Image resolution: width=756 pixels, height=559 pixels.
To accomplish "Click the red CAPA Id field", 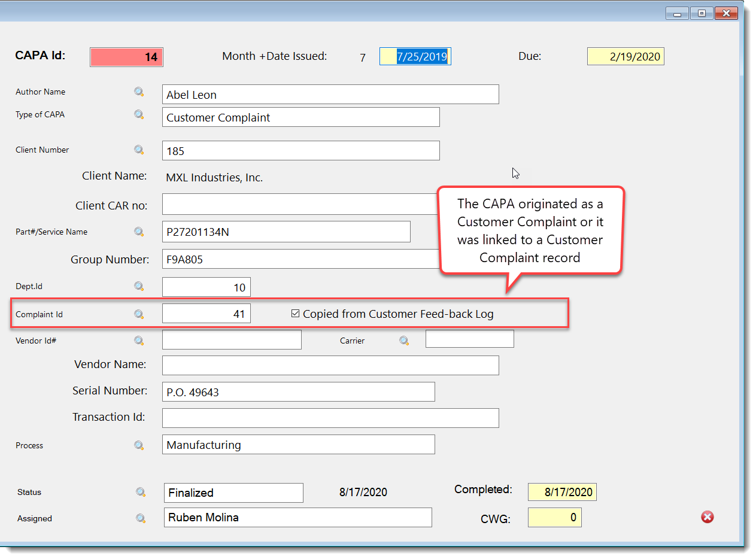I will tap(126, 57).
